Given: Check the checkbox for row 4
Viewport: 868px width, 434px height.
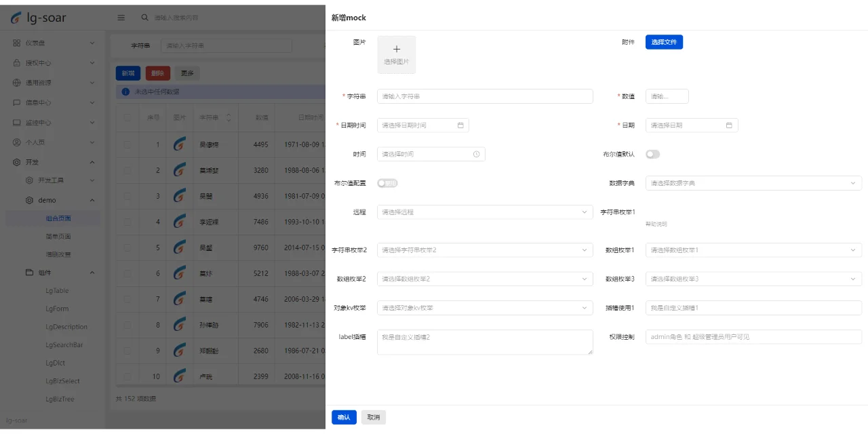Looking at the screenshot, I should click(x=127, y=222).
